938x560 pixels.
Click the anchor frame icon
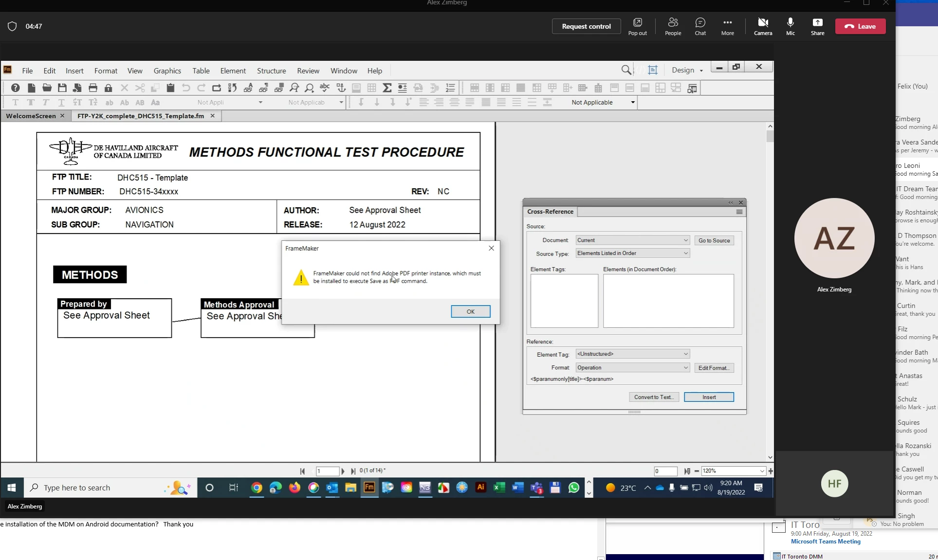coord(341,88)
